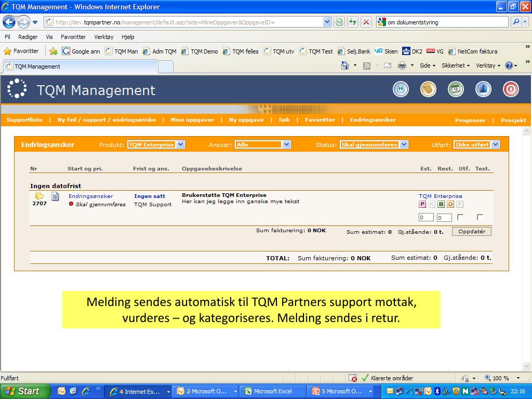The height and width of the screenshot is (399, 532).
Task: Click the Add to favorites bar icon
Action: pos(54,51)
